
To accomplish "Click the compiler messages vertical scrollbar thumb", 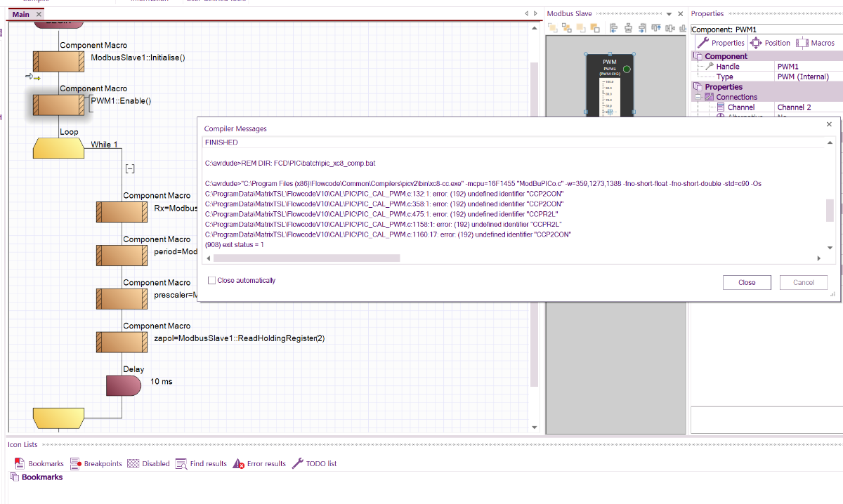I will coord(830,209).
